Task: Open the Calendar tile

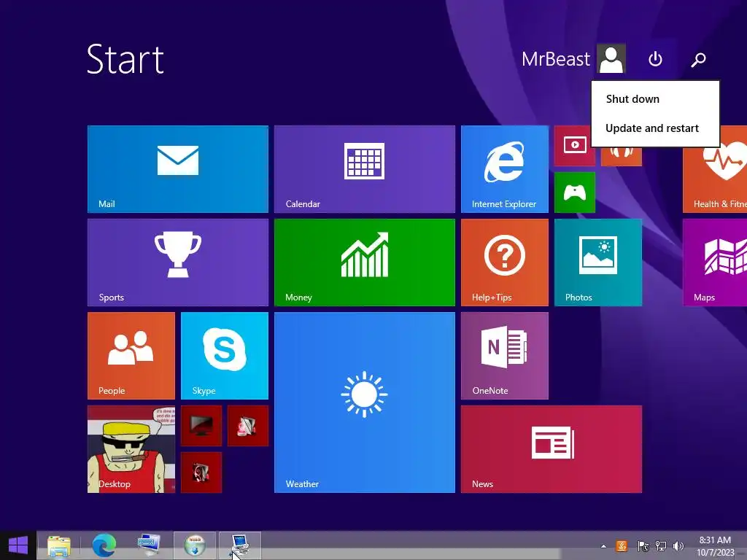Action: tap(365, 169)
